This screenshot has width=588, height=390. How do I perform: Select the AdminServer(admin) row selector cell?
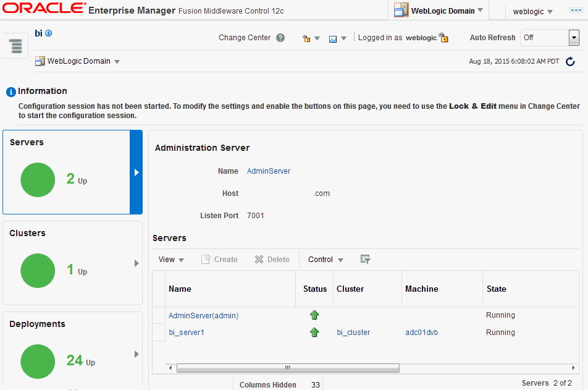pyautogui.click(x=159, y=315)
